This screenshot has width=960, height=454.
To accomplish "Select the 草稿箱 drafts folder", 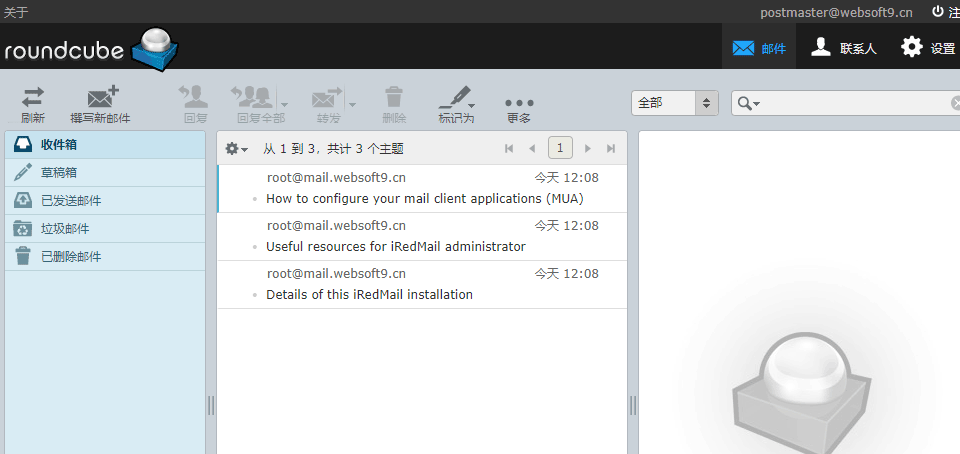I will click(59, 172).
